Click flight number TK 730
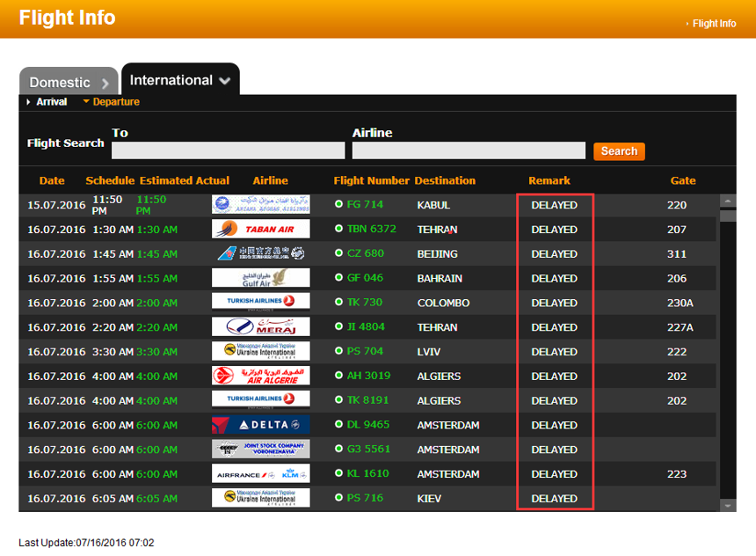Viewport: 756px width, 556px height. pos(365,303)
